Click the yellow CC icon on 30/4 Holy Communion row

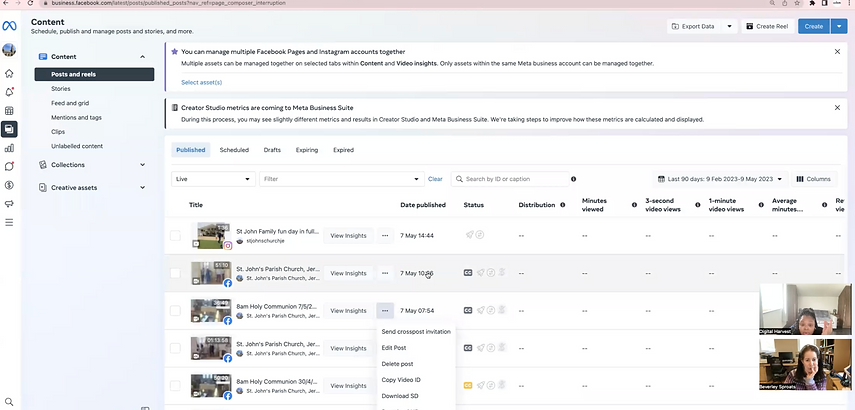[468, 385]
